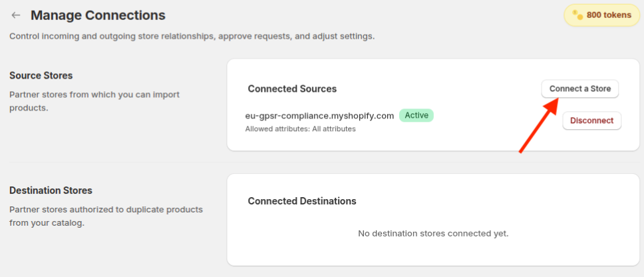Click the Connected Destinations heading
This screenshot has width=644, height=277.
click(302, 201)
